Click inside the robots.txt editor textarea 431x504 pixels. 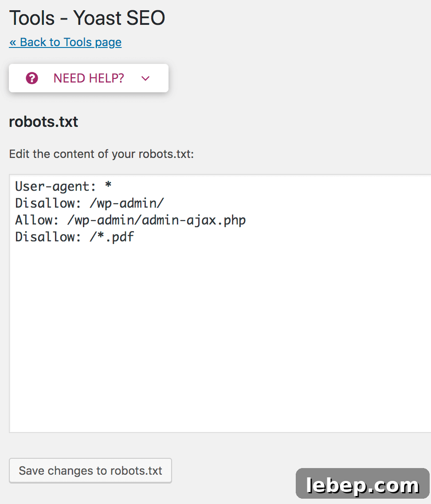pos(220,303)
